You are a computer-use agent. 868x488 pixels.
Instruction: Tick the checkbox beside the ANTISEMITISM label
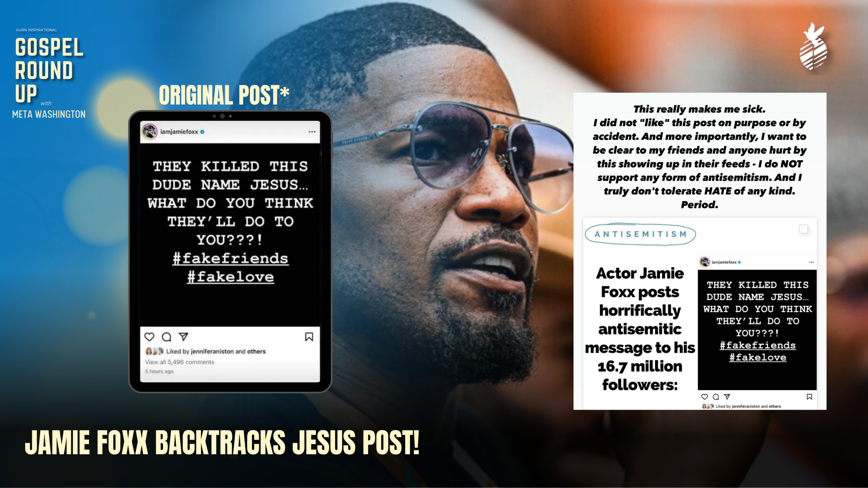(x=804, y=230)
